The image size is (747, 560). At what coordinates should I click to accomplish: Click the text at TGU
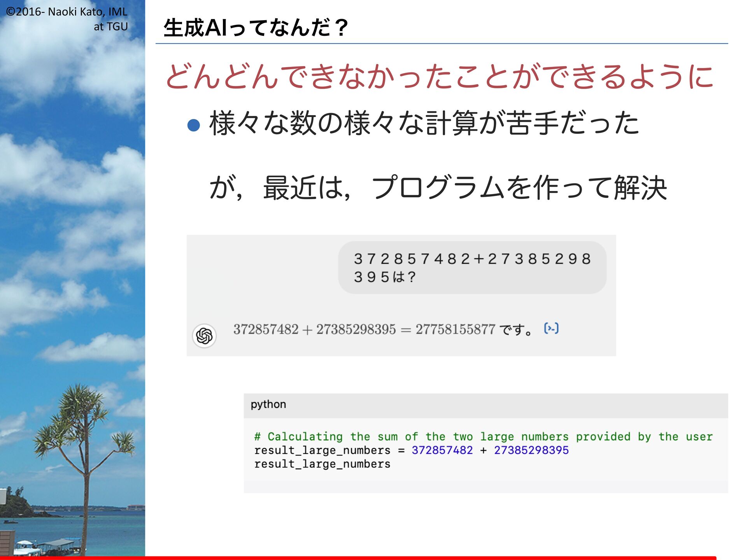pyautogui.click(x=111, y=26)
